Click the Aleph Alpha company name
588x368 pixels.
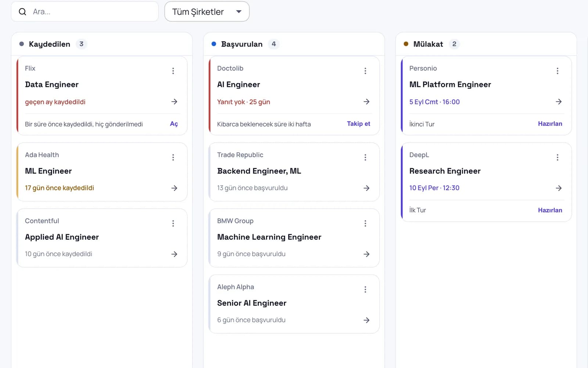tap(236, 287)
